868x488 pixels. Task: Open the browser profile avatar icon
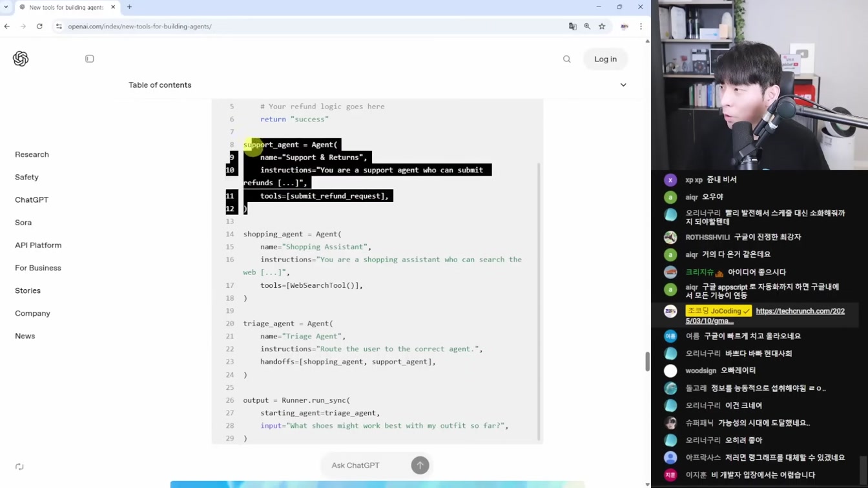625,26
